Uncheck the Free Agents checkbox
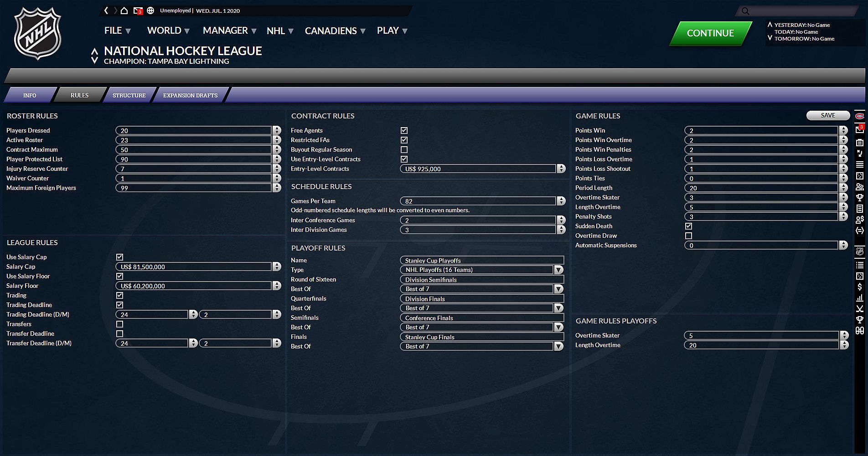The image size is (868, 456). tap(404, 130)
